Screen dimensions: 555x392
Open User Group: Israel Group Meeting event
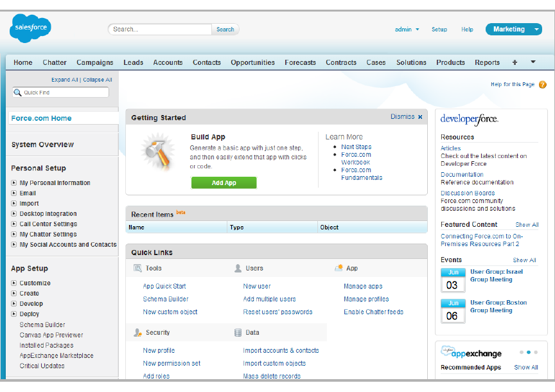pos(497,276)
